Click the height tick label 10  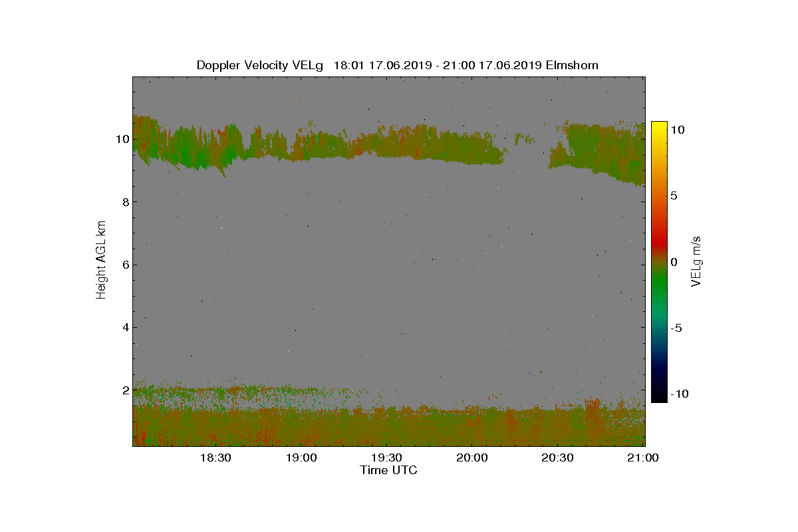click(x=122, y=139)
